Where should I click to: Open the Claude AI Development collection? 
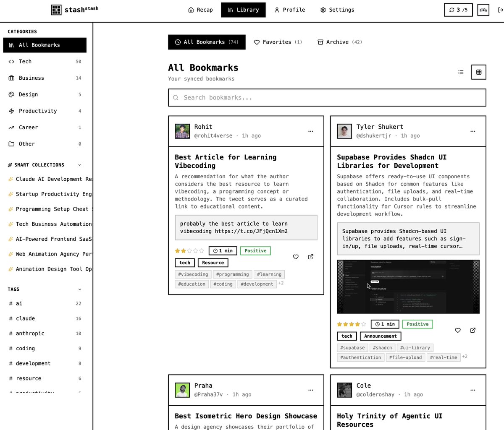[50, 179]
